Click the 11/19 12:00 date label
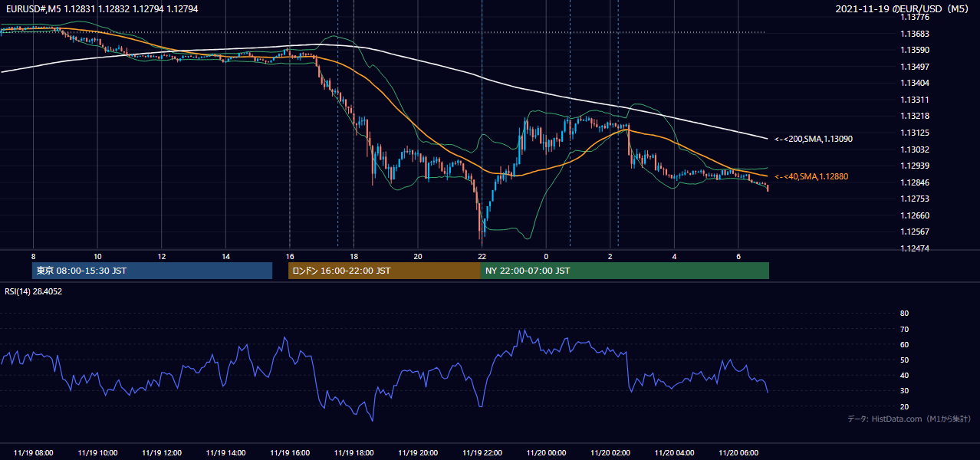This screenshot has width=980, height=460. (162, 453)
